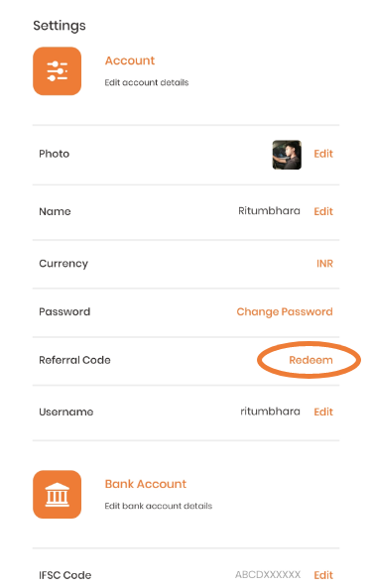Edit the username ritumbhara
The image size is (372, 588).
tap(323, 412)
